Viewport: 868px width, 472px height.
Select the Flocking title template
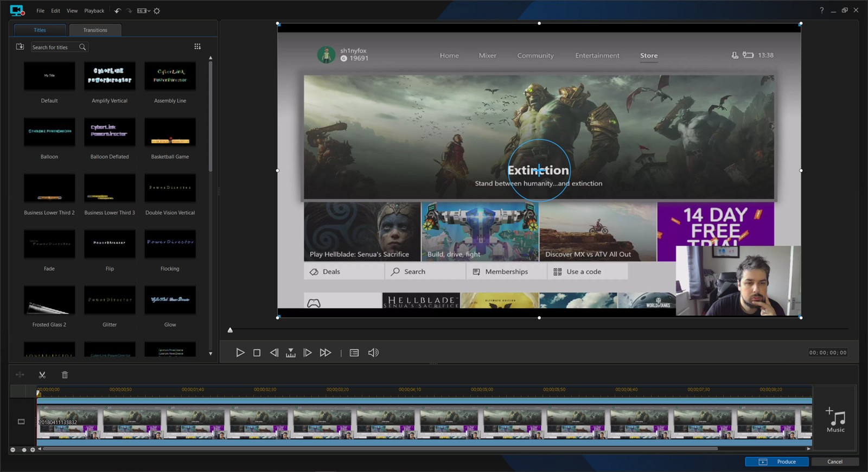[170, 250]
